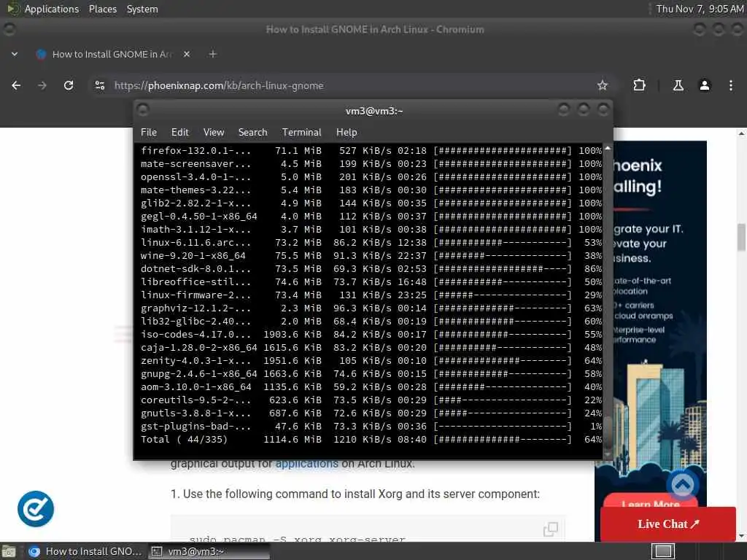The width and height of the screenshot is (747, 560).
Task: Click the zenity-4.0.3-1 line
Action: point(371,360)
